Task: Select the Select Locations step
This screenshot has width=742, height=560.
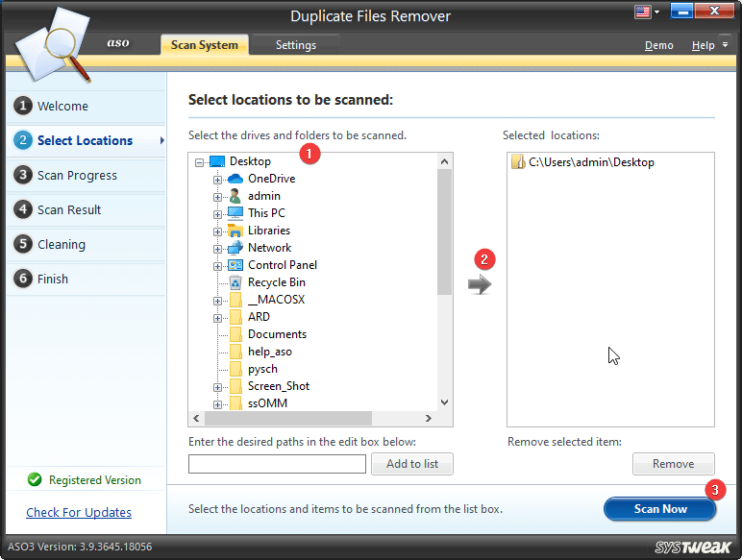Action: [x=87, y=140]
